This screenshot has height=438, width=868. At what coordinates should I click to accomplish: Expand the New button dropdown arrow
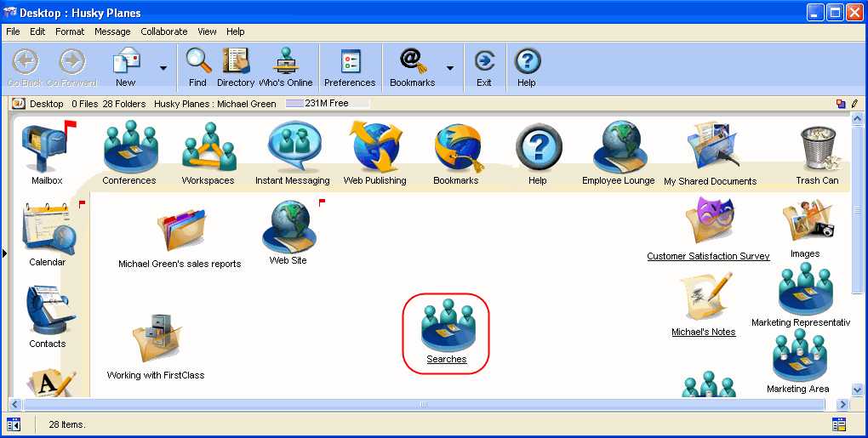click(x=163, y=67)
